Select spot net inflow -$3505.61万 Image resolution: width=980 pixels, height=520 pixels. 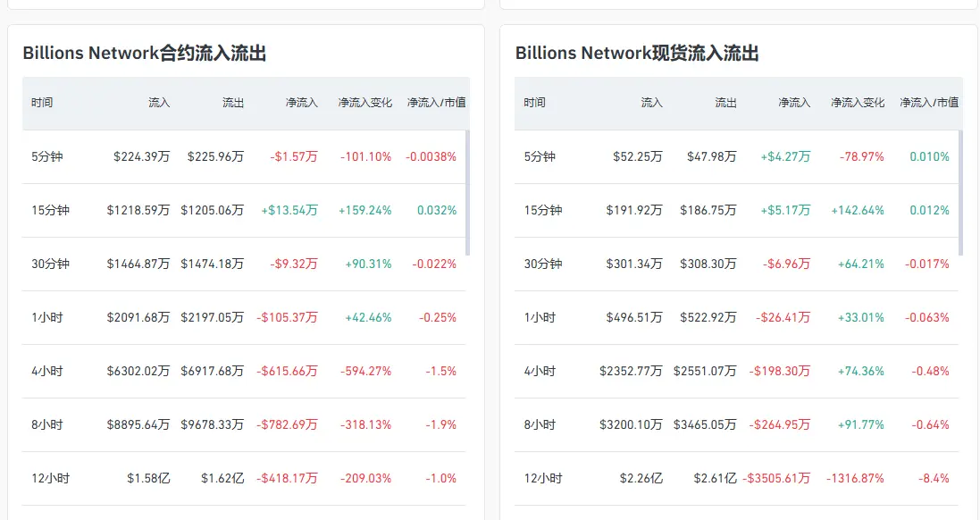pyautogui.click(x=776, y=480)
